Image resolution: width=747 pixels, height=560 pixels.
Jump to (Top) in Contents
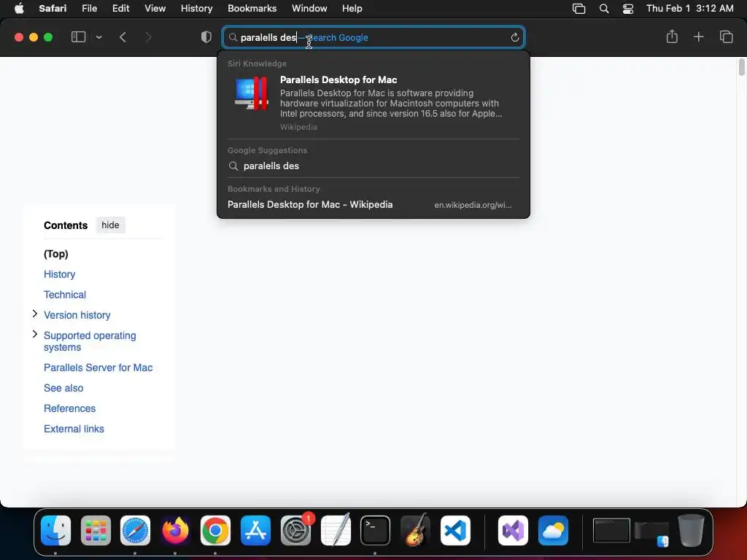coord(55,254)
